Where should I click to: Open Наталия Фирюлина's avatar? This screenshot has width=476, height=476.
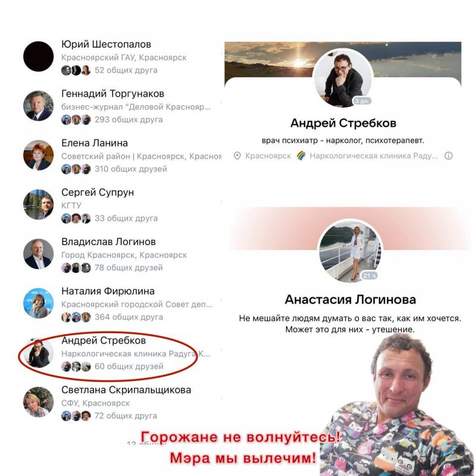click(x=39, y=303)
